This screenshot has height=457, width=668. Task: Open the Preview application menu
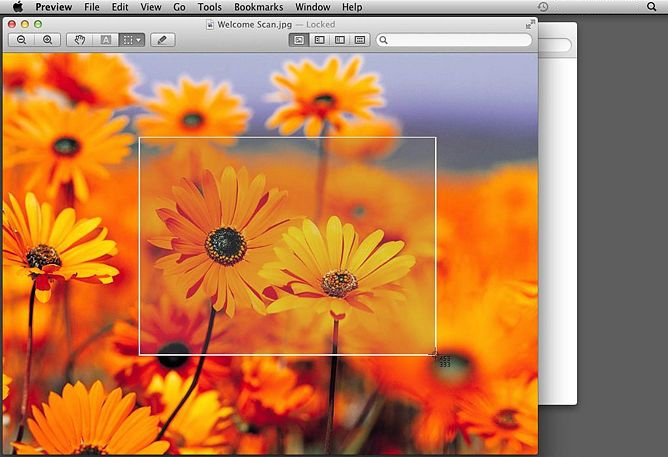[54, 7]
